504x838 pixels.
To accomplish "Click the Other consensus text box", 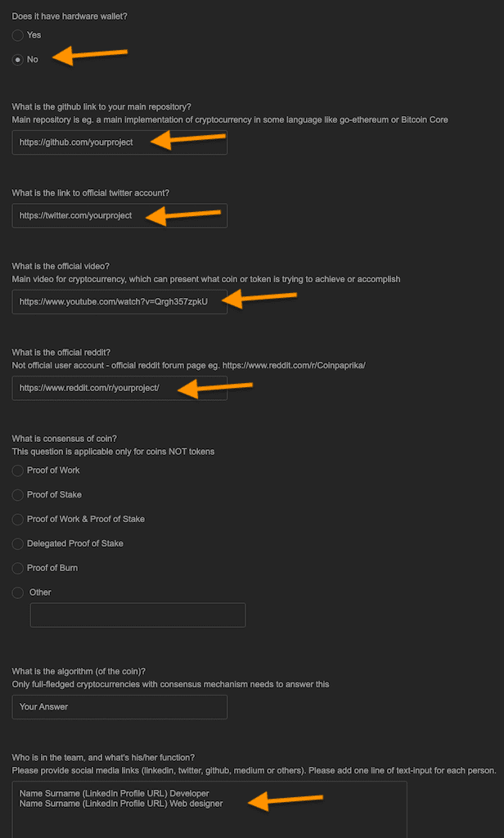I will pos(138,615).
